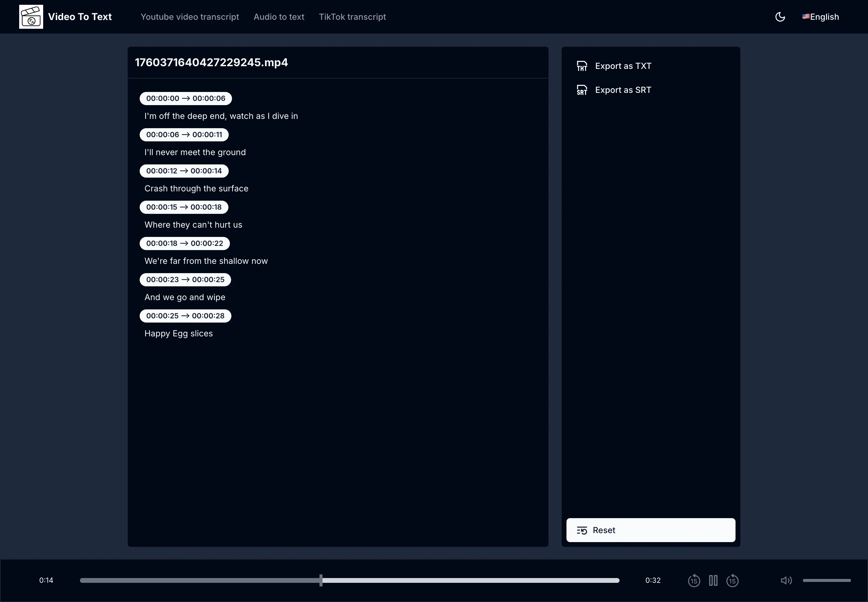Expand Audio to text section
This screenshot has width=868, height=602.
pos(279,16)
